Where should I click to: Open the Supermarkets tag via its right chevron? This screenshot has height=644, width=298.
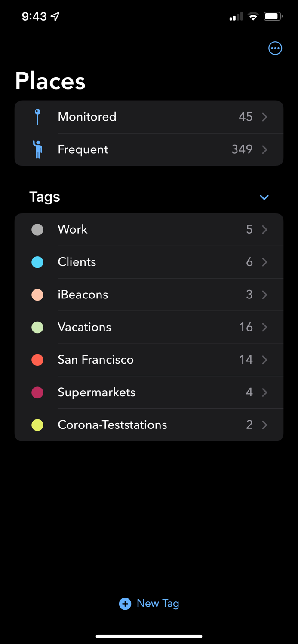coord(265,392)
